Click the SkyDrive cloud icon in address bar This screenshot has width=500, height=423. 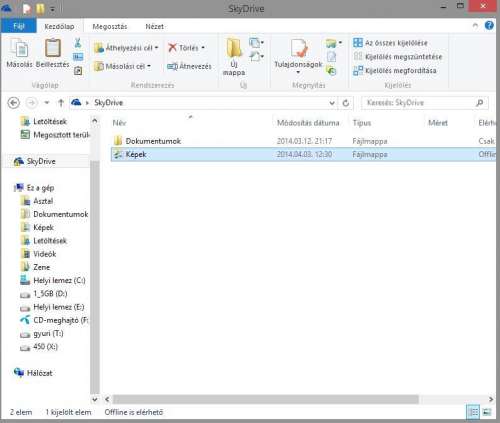[76, 102]
